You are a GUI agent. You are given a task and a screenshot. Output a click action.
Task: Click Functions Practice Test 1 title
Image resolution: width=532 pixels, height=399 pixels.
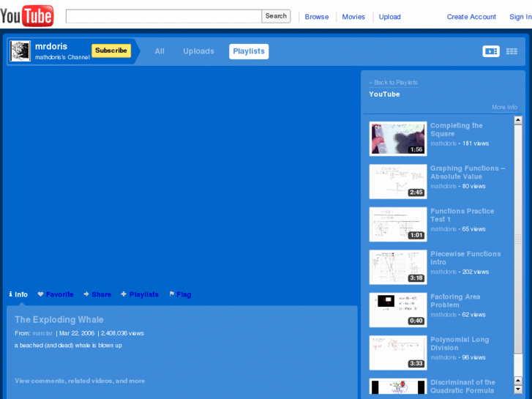(462, 215)
